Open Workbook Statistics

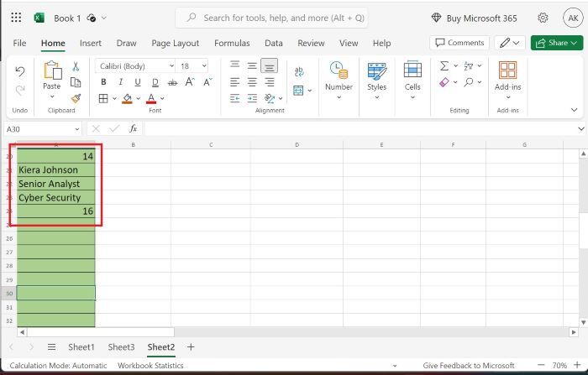(150, 365)
